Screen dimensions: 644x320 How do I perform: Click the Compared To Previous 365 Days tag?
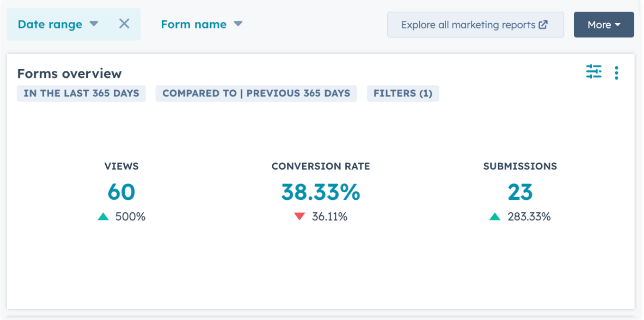(256, 93)
